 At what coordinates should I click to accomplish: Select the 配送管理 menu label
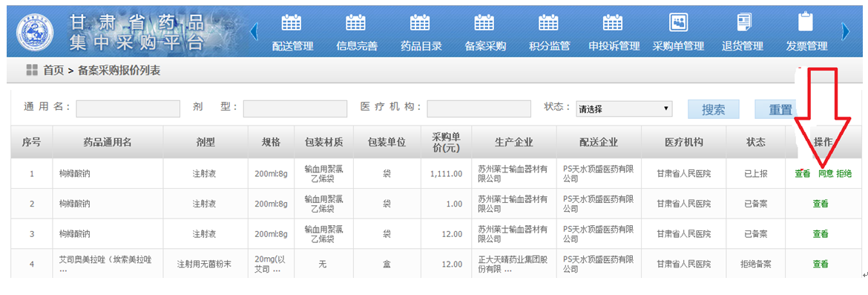tap(292, 46)
